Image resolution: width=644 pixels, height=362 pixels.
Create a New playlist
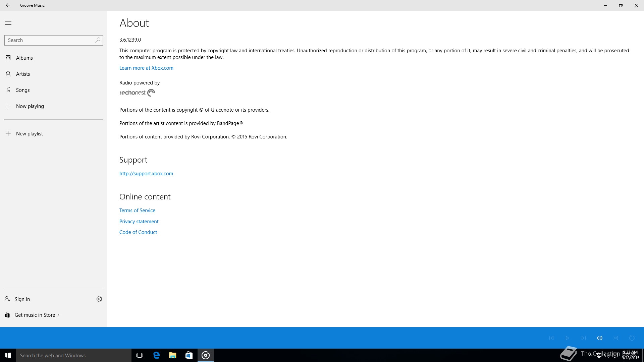[x=54, y=134]
